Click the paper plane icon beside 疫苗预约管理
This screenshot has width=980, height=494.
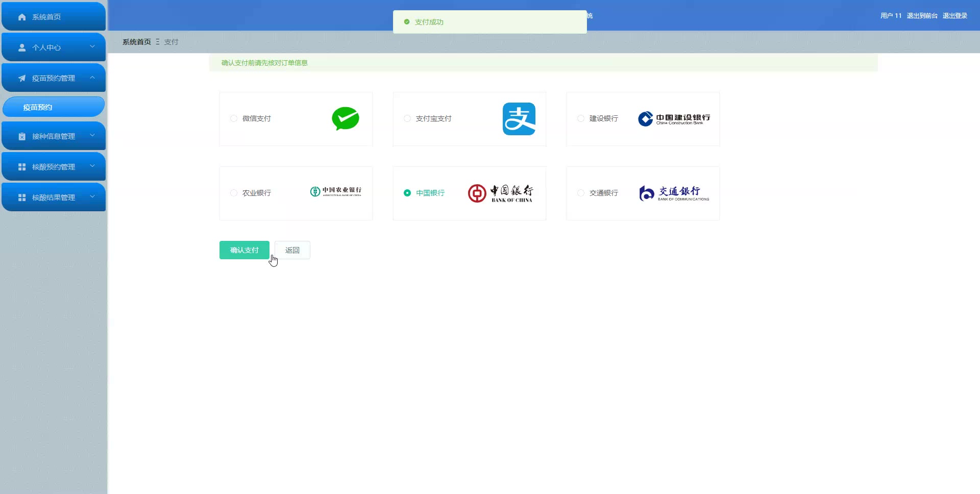22,78
